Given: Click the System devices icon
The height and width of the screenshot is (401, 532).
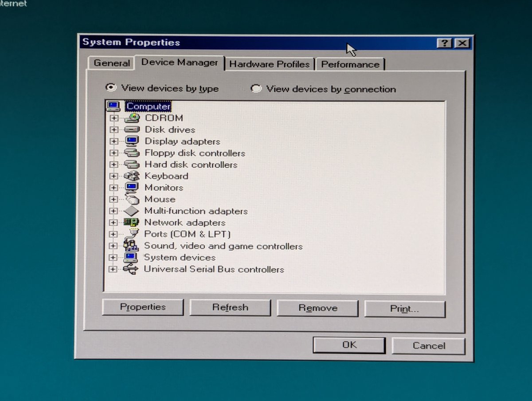Looking at the screenshot, I should (x=131, y=257).
